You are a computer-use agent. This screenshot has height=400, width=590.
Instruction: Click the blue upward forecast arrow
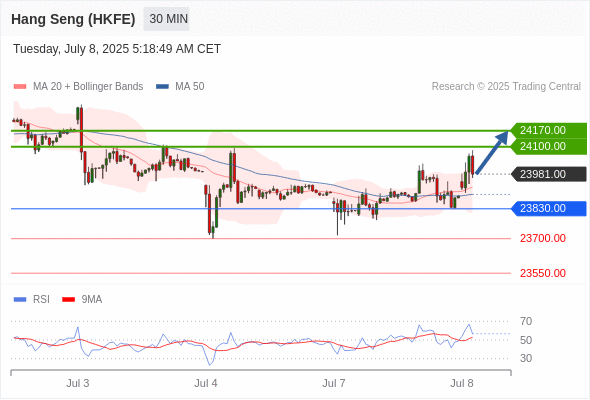492,152
